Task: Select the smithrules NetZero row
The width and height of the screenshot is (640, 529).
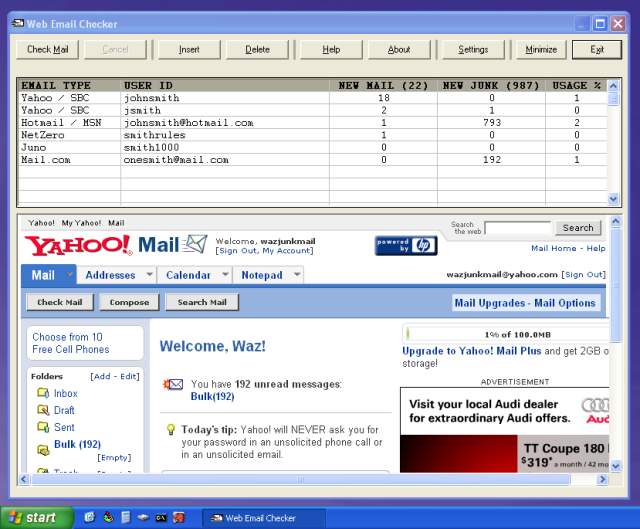Action: pyautogui.click(x=313, y=135)
